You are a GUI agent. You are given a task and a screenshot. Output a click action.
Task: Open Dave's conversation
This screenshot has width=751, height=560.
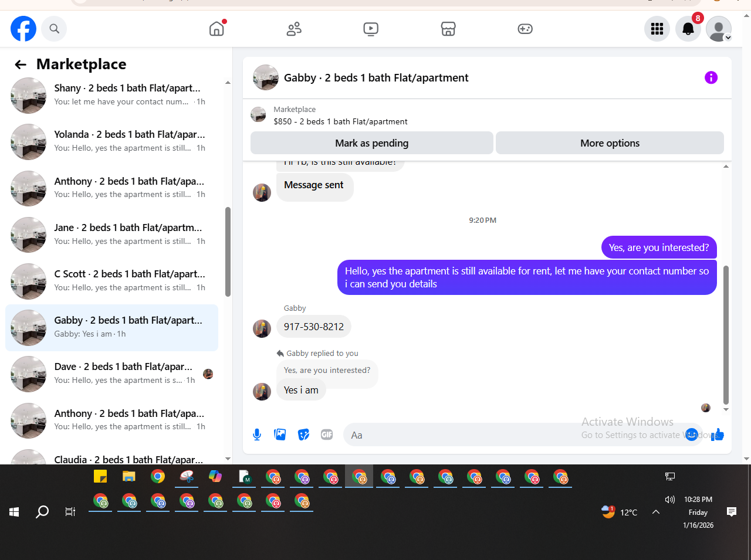tap(111, 374)
